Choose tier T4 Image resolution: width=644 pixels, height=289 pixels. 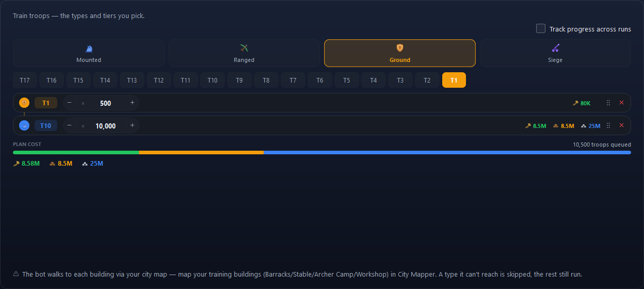(x=374, y=80)
